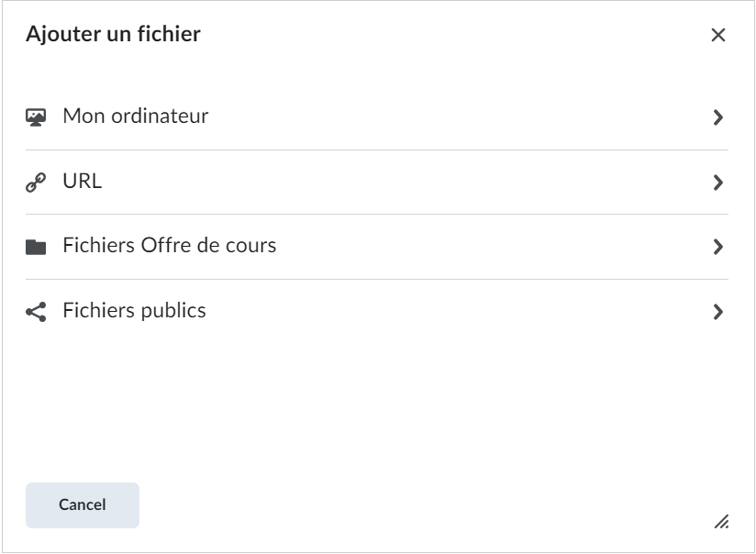Open Fichiers publics with its chevron arrow
Viewport: 756px width, 554px height.
click(717, 312)
